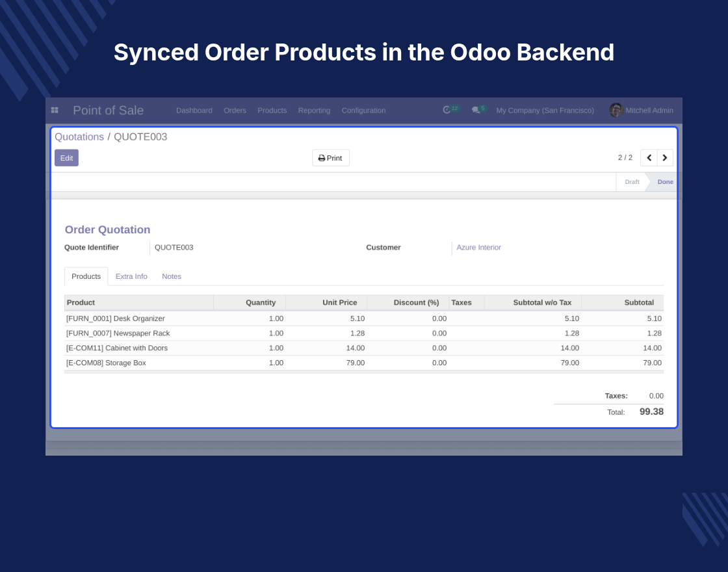Click the Print button
Viewport: 728px width, 572px height.
click(331, 158)
